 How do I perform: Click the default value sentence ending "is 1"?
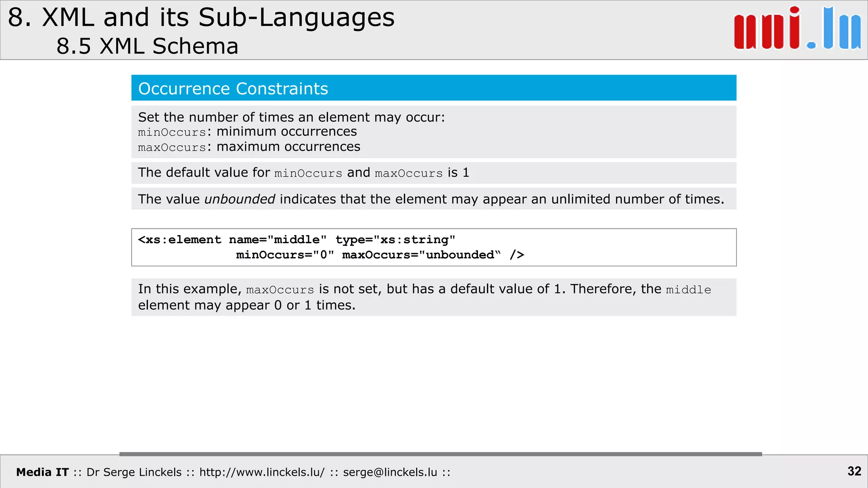303,173
